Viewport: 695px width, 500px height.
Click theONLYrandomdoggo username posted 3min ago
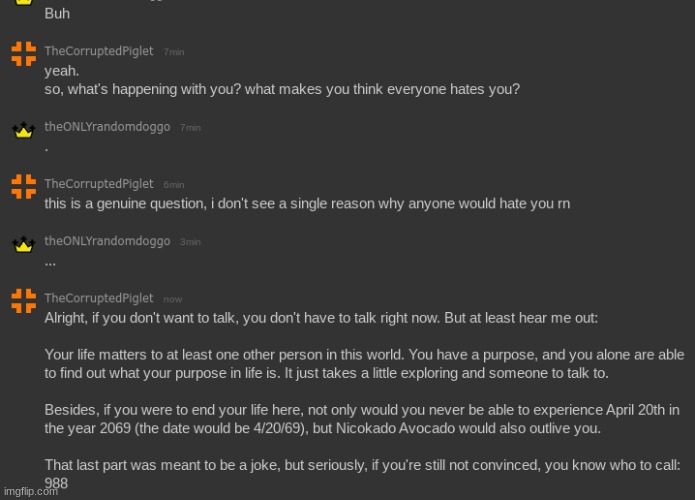tap(108, 241)
